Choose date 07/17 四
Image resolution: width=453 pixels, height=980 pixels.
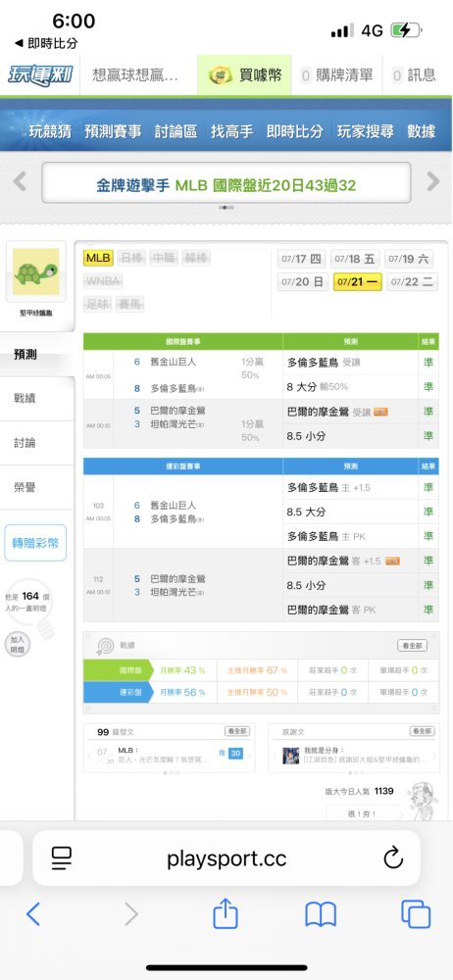302,259
